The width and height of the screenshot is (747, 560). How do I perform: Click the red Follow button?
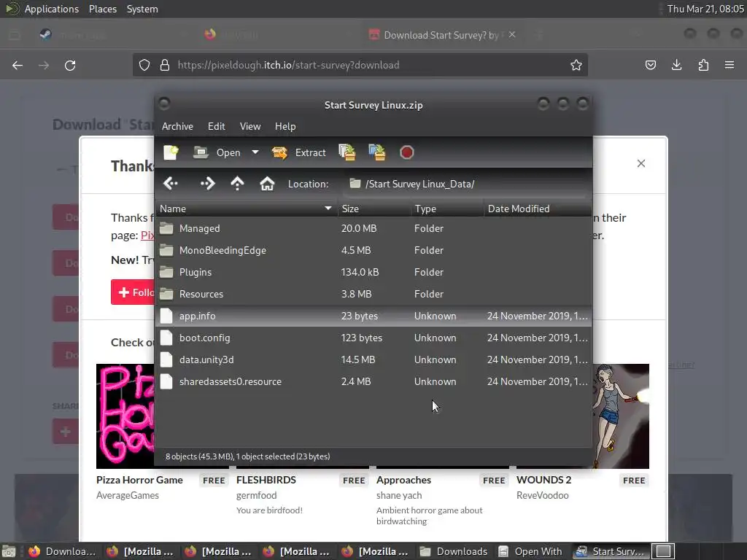(x=133, y=292)
